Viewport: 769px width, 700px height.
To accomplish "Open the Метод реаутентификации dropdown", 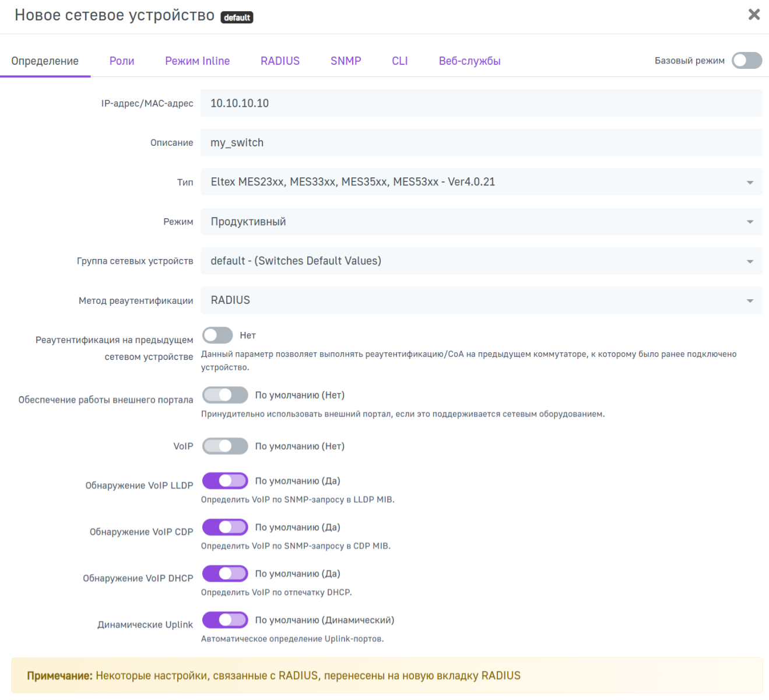I will click(481, 300).
